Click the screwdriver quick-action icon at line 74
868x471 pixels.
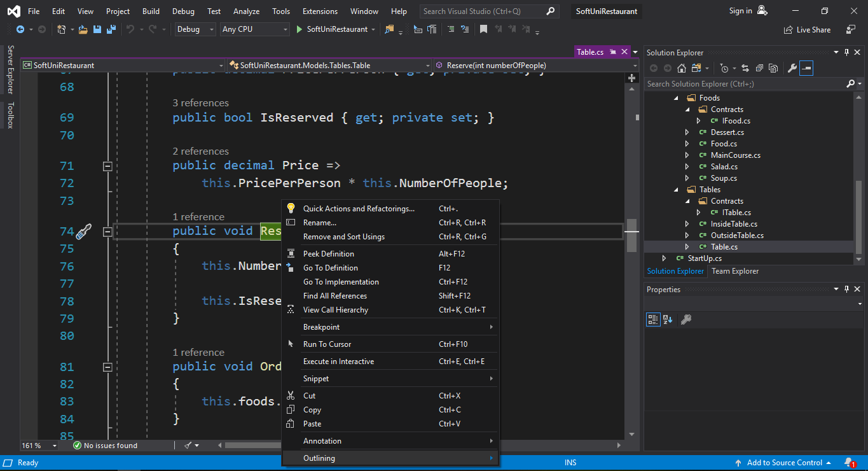pyautogui.click(x=83, y=232)
